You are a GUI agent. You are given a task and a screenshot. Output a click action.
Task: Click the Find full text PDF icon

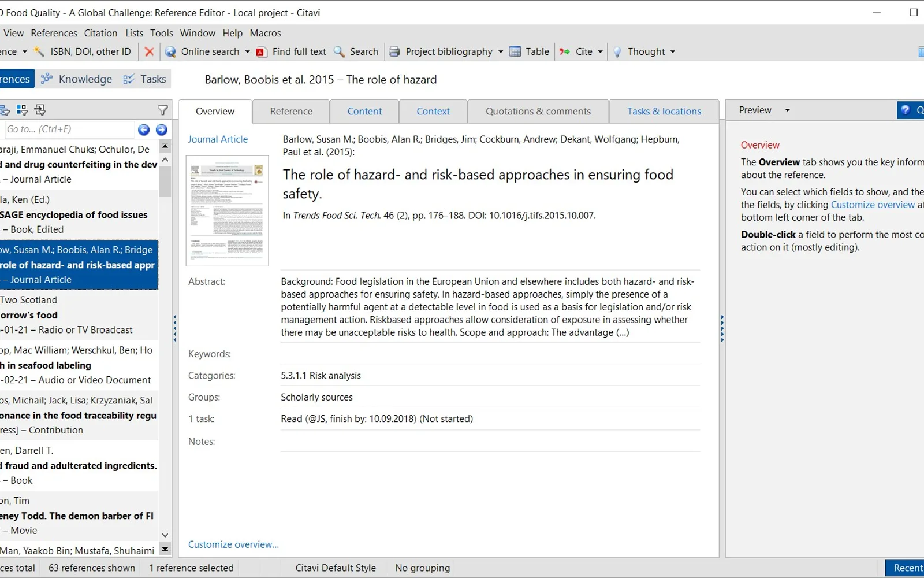pos(261,51)
